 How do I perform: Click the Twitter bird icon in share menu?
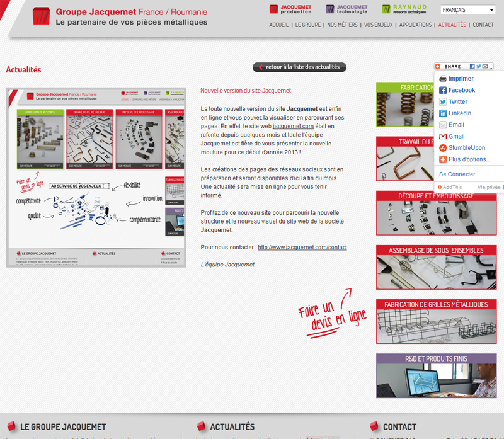point(443,102)
